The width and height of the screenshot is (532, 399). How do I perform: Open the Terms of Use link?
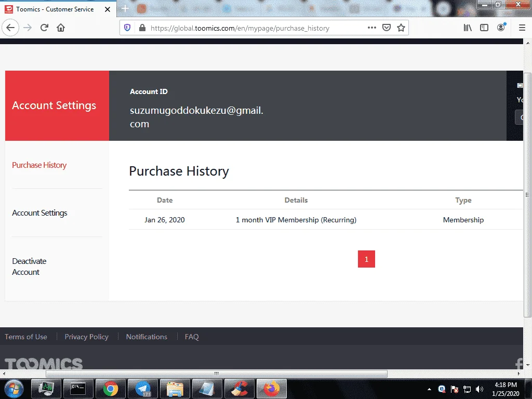[x=26, y=337]
